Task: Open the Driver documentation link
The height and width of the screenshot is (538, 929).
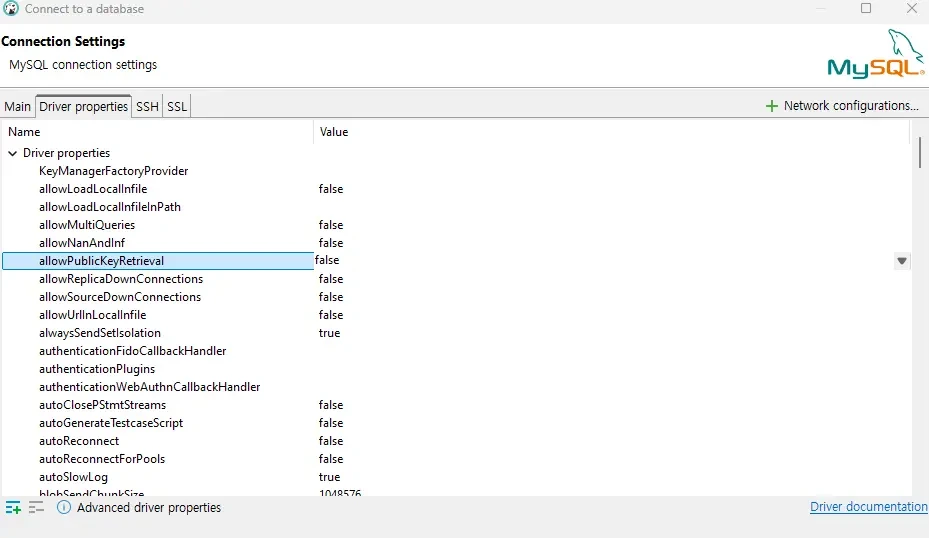Action: 869,507
